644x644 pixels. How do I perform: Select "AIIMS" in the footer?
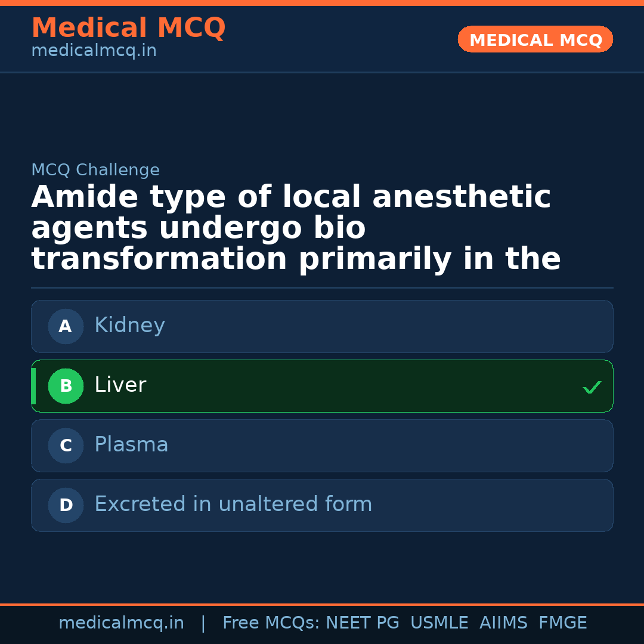click(503, 623)
